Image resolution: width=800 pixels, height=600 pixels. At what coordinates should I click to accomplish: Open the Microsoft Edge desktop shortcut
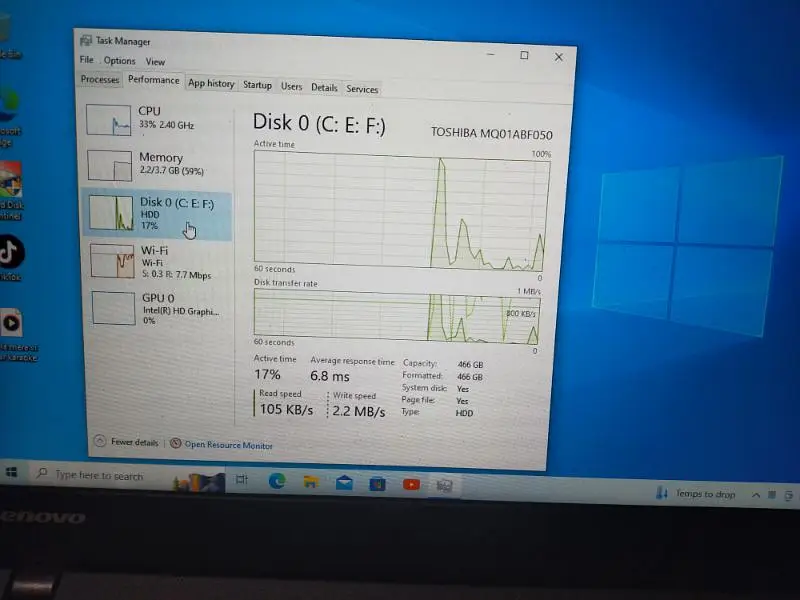9,116
